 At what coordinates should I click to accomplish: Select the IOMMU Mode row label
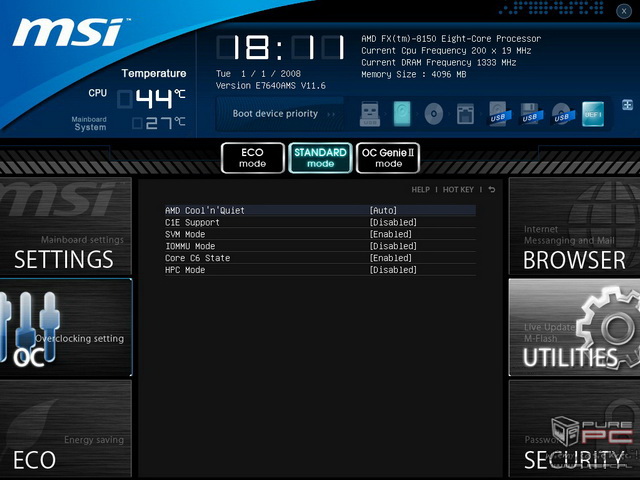pos(190,246)
